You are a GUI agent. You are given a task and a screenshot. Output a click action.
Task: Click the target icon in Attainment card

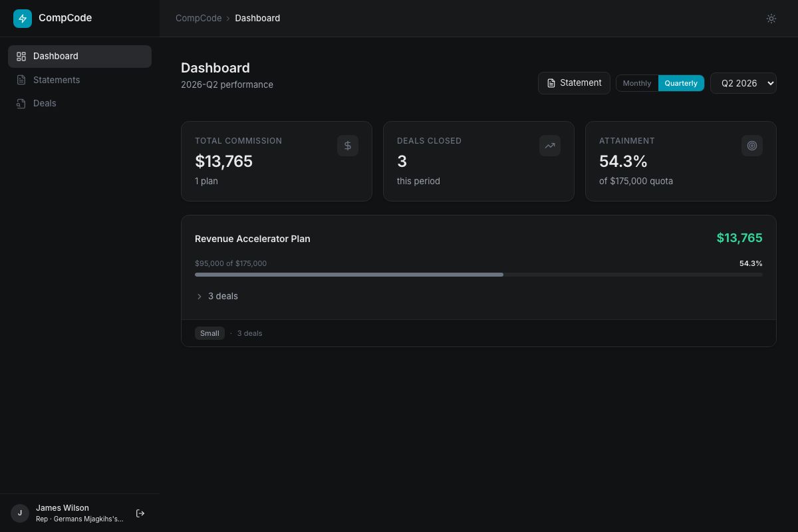point(752,146)
